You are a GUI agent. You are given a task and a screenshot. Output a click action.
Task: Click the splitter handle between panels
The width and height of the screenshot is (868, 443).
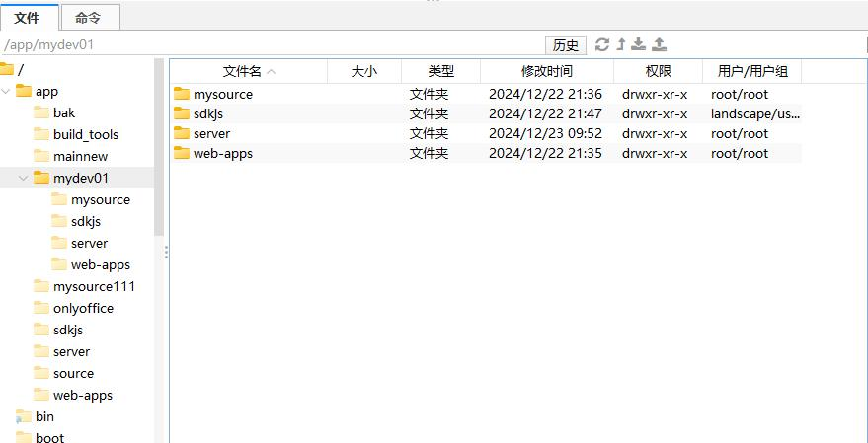tap(166, 253)
